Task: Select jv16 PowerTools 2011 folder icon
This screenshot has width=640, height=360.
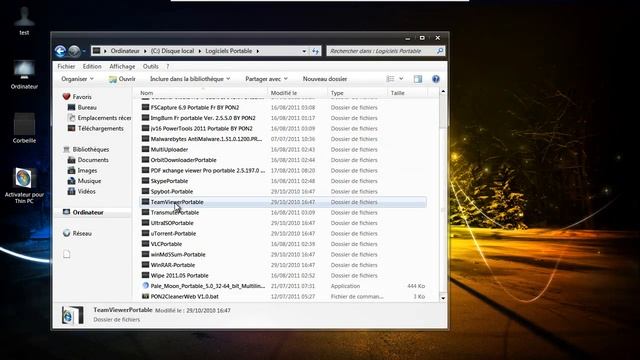Action: [145, 128]
